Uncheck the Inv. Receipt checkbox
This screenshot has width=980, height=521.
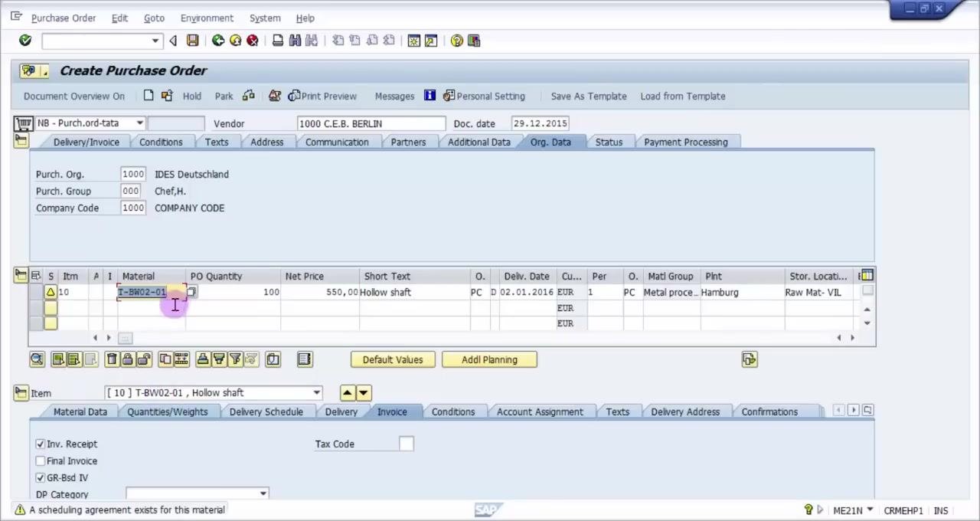click(x=41, y=444)
